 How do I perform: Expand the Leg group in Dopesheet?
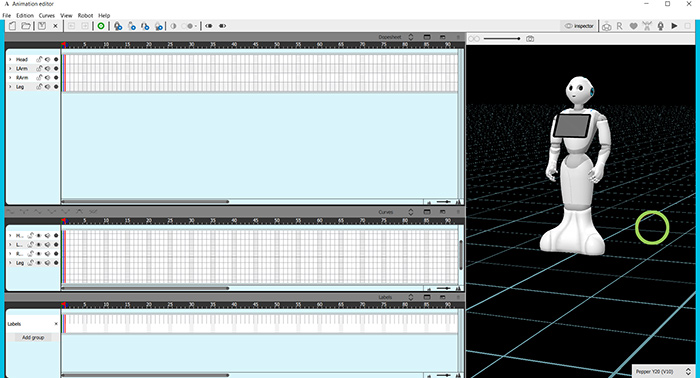click(10, 87)
